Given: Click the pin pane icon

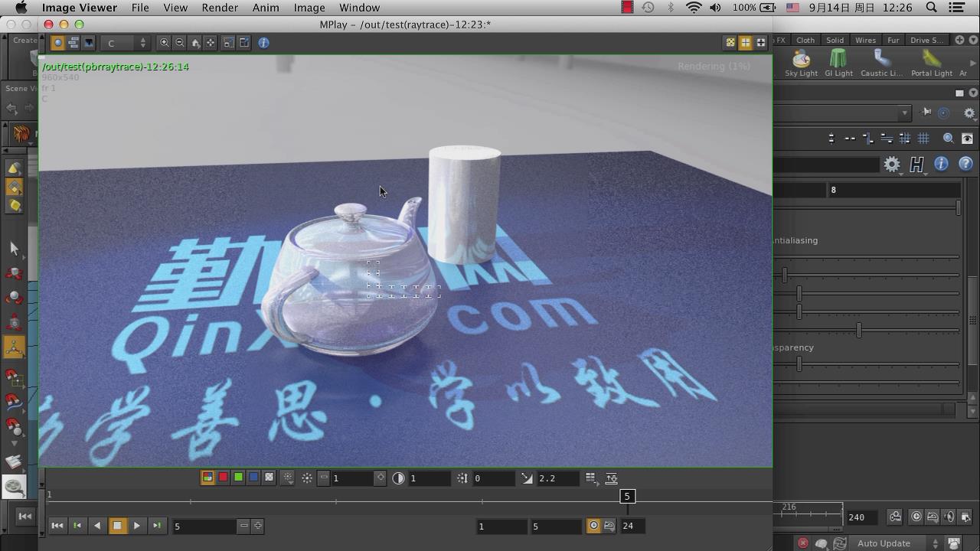Looking at the screenshot, I should (x=926, y=112).
